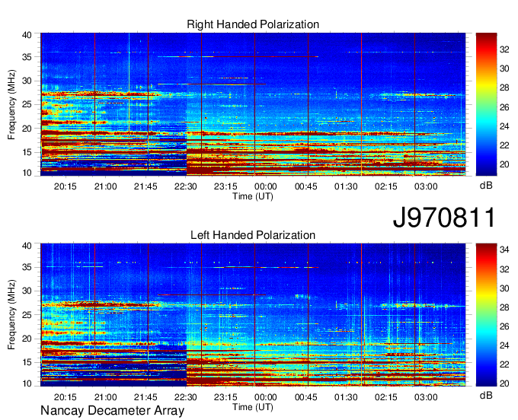Click the 20:15 tick label on top plot
Viewport: 518px width, 420px height.
coord(65,186)
